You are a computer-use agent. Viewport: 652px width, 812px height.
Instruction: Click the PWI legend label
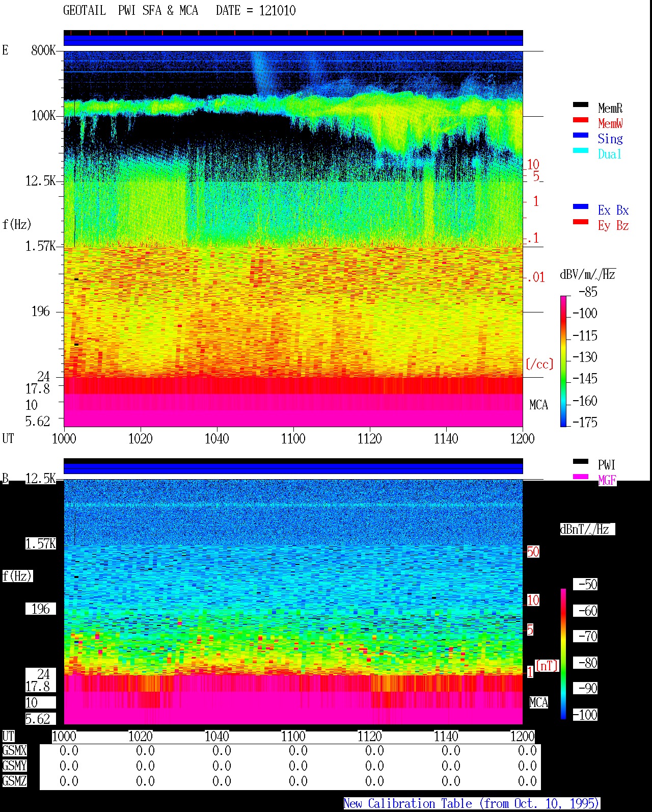pyautogui.click(x=607, y=465)
